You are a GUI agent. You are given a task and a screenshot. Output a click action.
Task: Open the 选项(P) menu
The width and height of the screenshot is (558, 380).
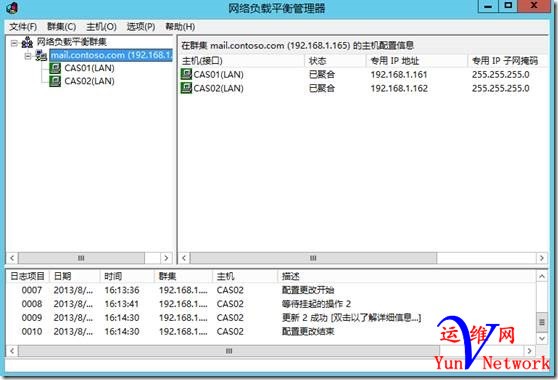coord(141,27)
